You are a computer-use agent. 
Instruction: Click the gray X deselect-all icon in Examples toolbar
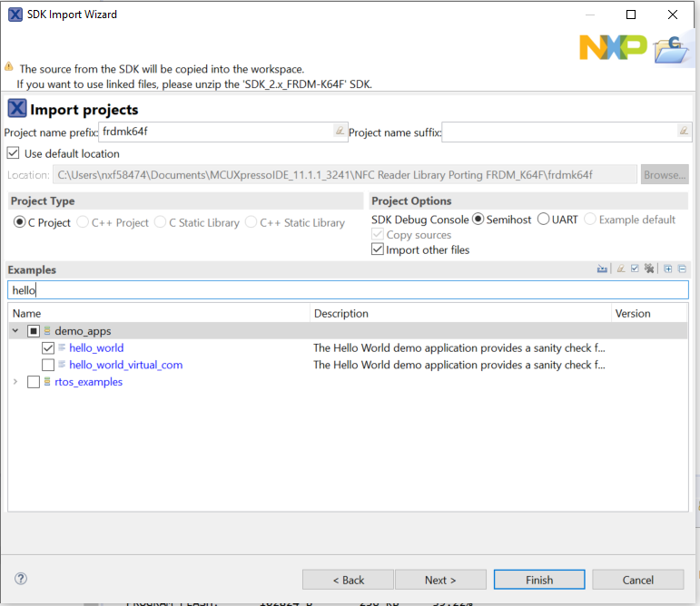[x=649, y=269]
